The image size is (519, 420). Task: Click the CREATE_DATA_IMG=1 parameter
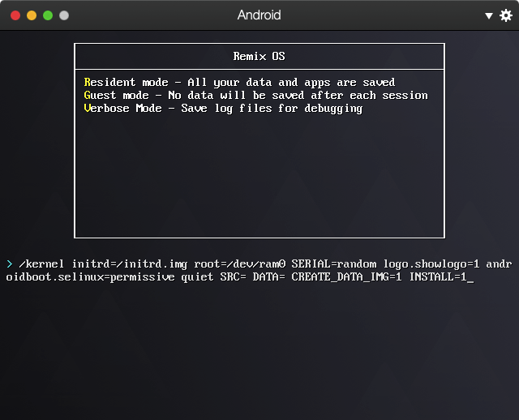[x=346, y=276]
